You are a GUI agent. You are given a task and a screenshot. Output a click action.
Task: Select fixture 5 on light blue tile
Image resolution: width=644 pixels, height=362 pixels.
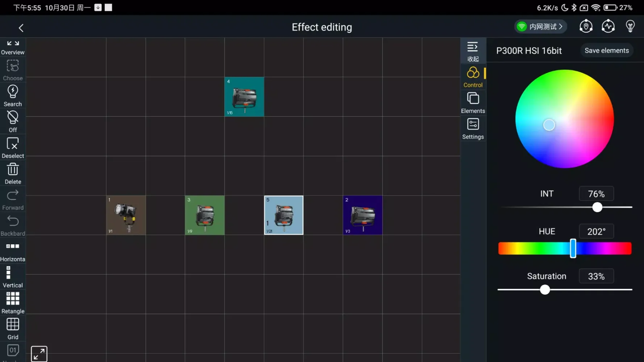(284, 215)
